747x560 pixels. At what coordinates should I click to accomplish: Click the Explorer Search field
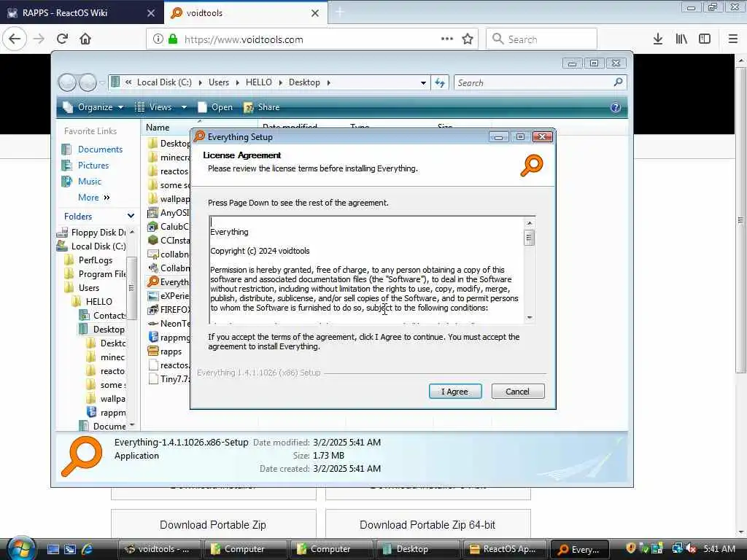coord(541,83)
